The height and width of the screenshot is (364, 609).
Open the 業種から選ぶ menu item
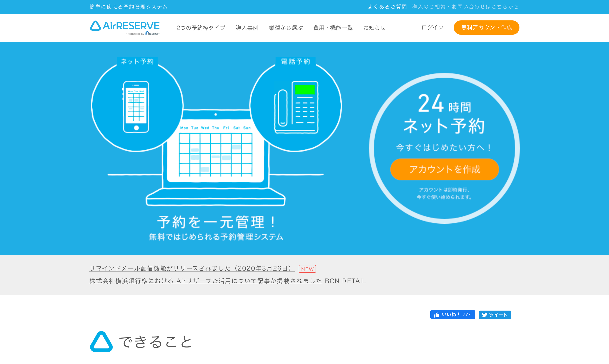(286, 28)
